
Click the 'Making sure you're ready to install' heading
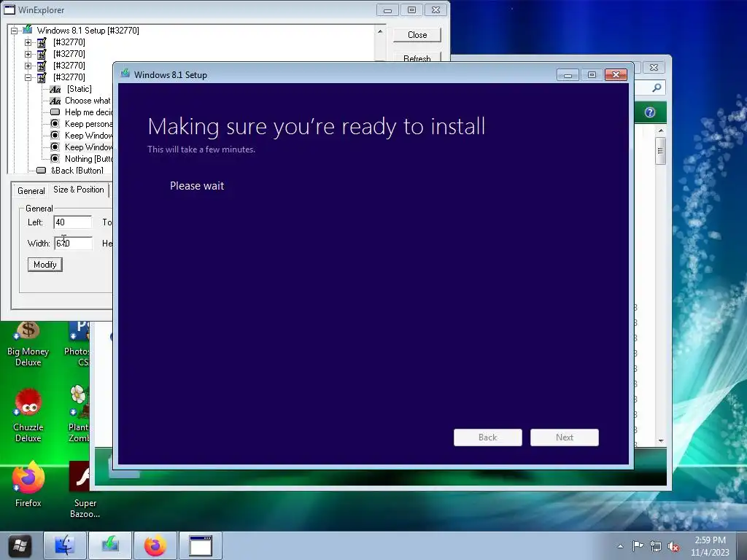click(x=317, y=127)
